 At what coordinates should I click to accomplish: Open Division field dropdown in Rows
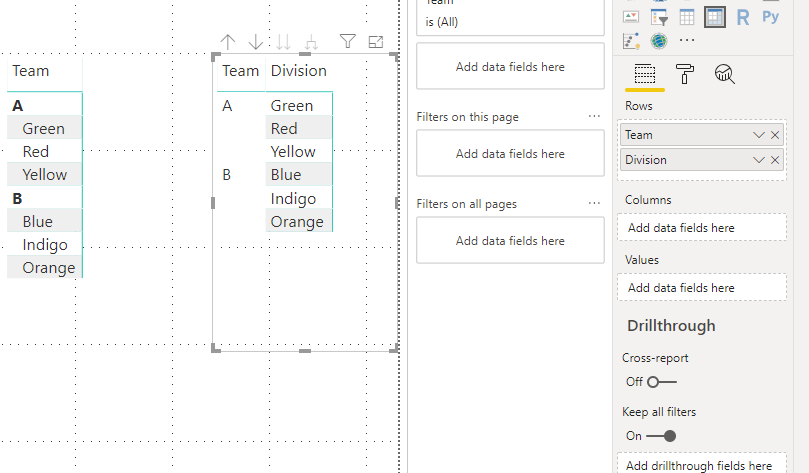coord(758,160)
